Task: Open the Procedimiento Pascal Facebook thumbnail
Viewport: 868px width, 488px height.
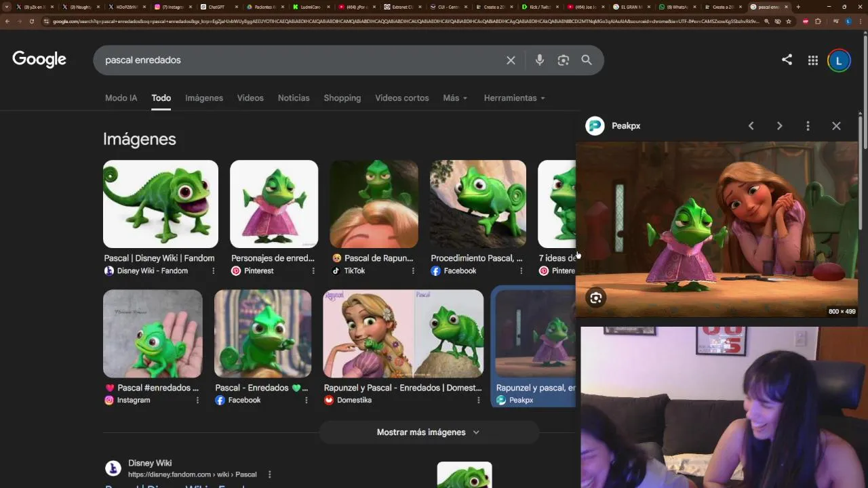Action: [478, 204]
